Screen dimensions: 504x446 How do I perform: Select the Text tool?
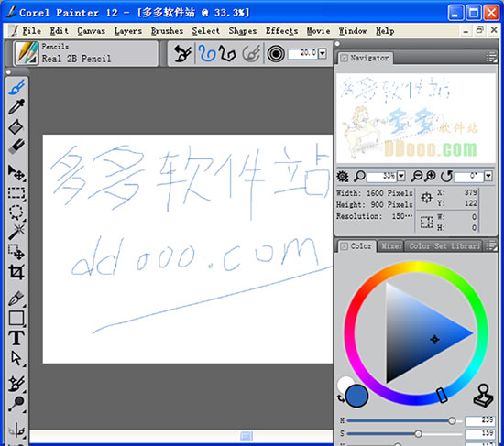tap(16, 338)
